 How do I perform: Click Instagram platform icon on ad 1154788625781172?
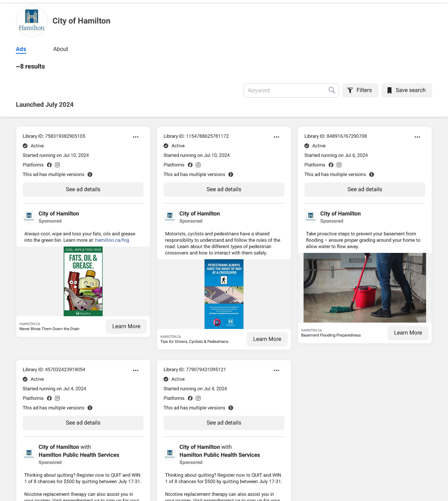tap(198, 165)
